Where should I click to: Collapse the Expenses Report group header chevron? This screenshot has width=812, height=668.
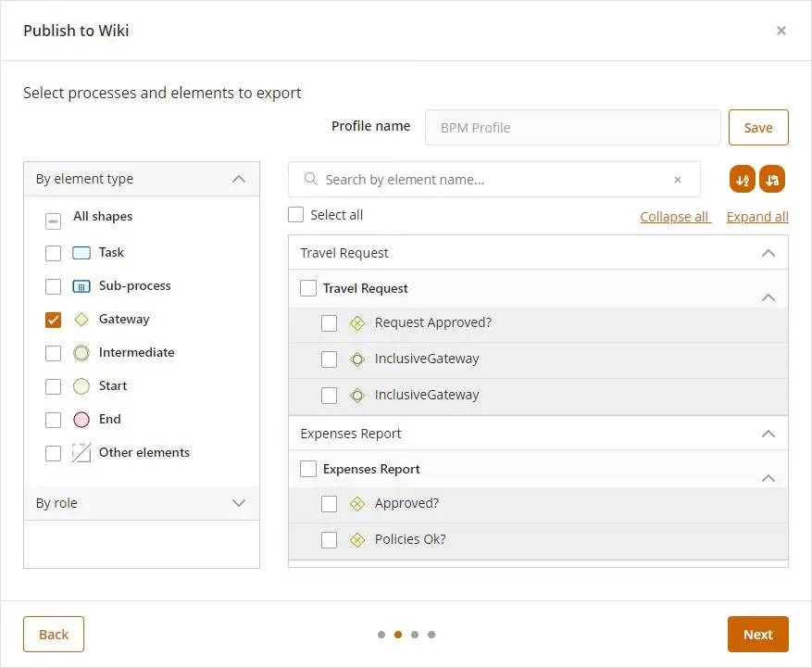click(x=768, y=434)
